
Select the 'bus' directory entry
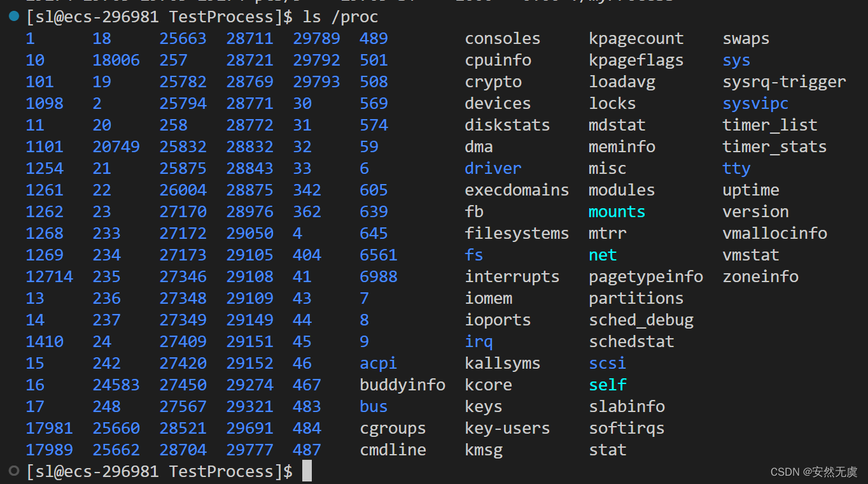[x=374, y=406]
